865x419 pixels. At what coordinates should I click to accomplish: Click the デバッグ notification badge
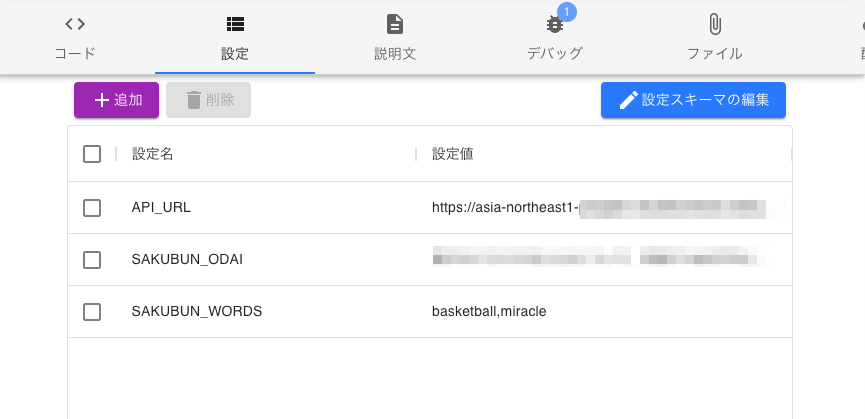(567, 11)
